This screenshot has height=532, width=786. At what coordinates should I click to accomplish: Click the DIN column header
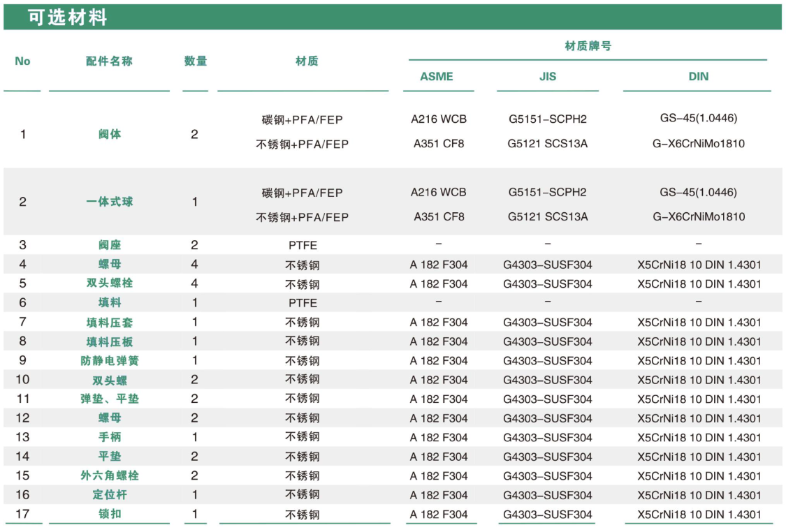[x=698, y=77]
